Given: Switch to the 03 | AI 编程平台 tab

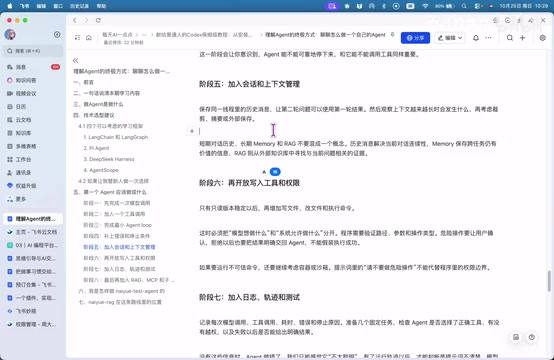Looking at the screenshot, I should coord(33,245).
